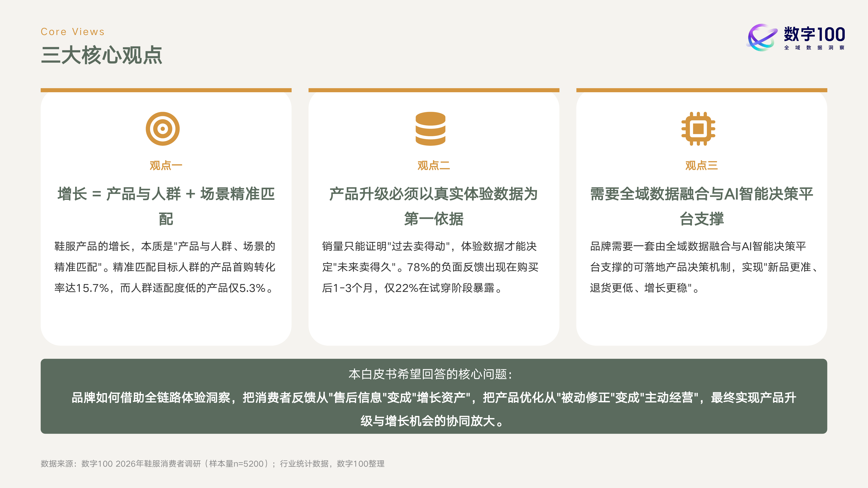Click banner sentence starting 品牌如何借助全链路体验洞察
The height and width of the screenshot is (488, 868).
[x=434, y=409]
